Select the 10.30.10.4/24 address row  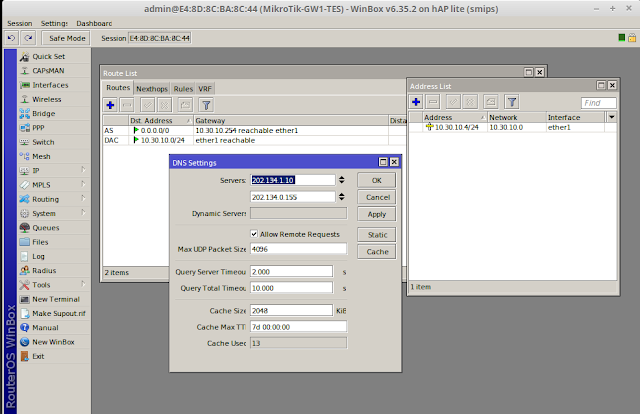click(x=513, y=127)
